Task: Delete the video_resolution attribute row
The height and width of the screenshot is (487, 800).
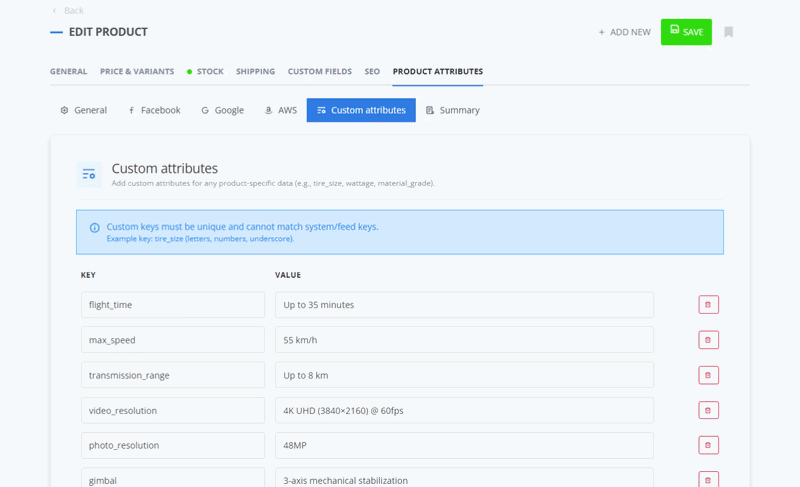Action: pos(708,410)
